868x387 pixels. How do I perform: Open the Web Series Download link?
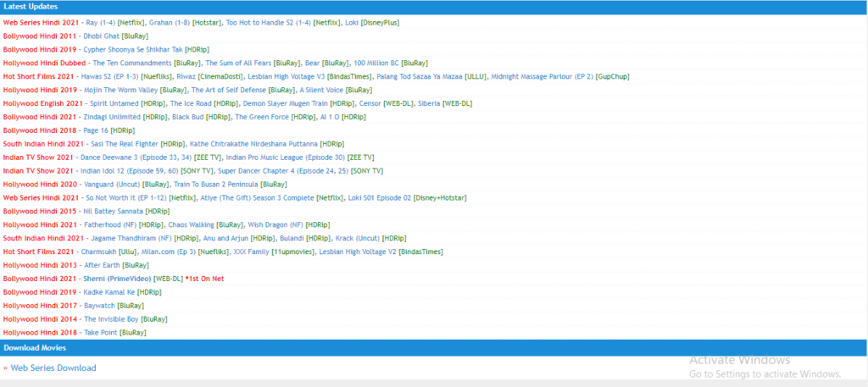pyautogui.click(x=53, y=368)
